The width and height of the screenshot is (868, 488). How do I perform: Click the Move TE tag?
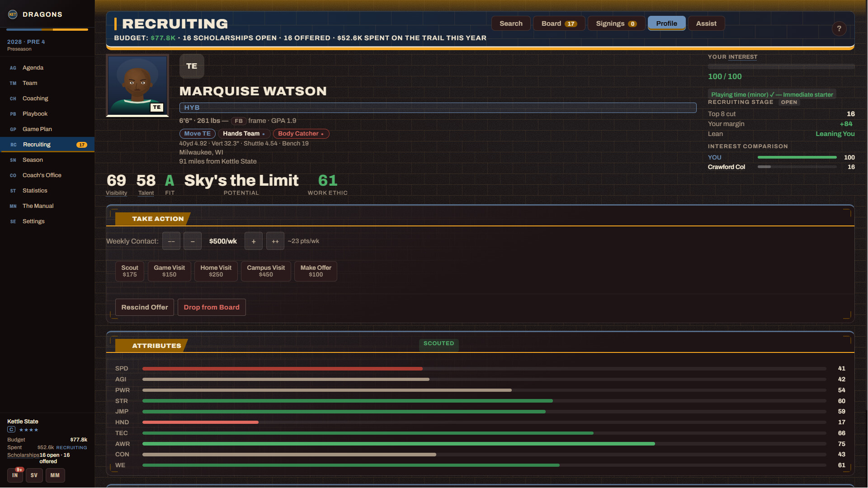tap(197, 134)
